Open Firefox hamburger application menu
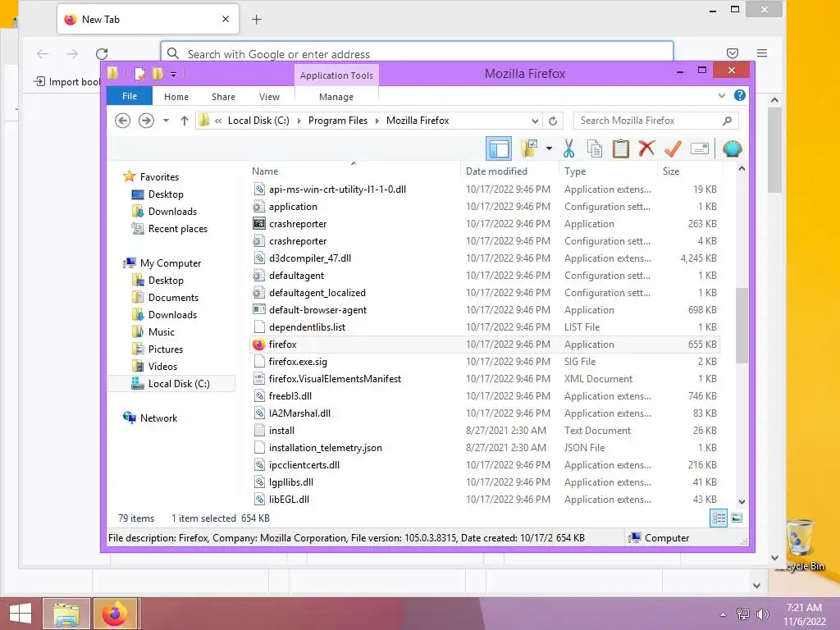Screen dimensions: 840x630 click(x=762, y=53)
